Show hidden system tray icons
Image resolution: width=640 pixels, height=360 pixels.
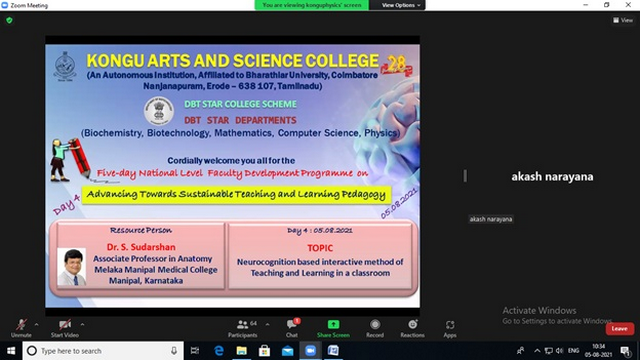537,351
